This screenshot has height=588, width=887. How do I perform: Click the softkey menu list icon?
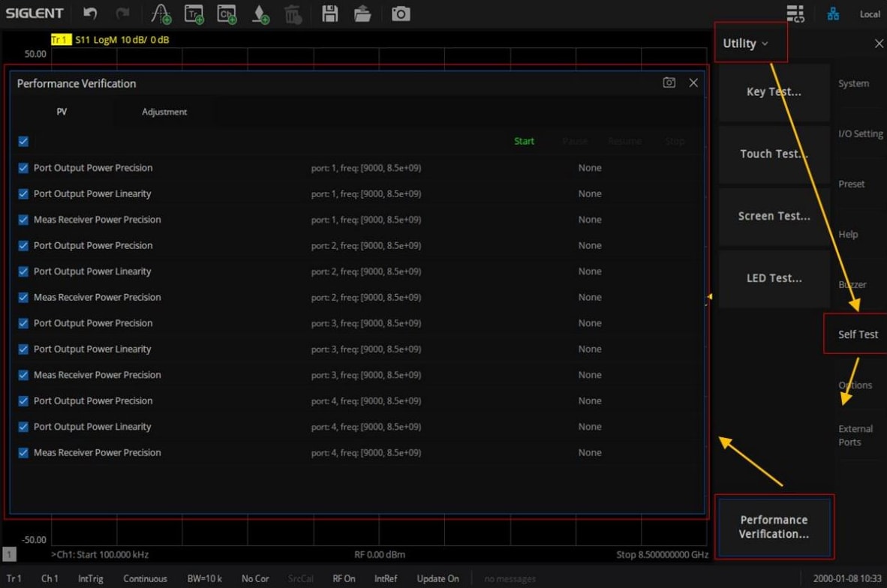click(x=795, y=13)
